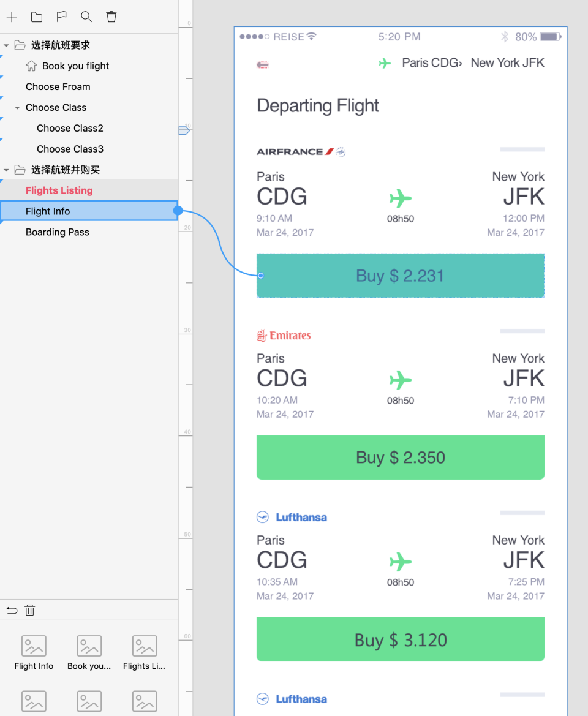Open search with the magnifier icon
The image size is (588, 716).
pos(86,17)
